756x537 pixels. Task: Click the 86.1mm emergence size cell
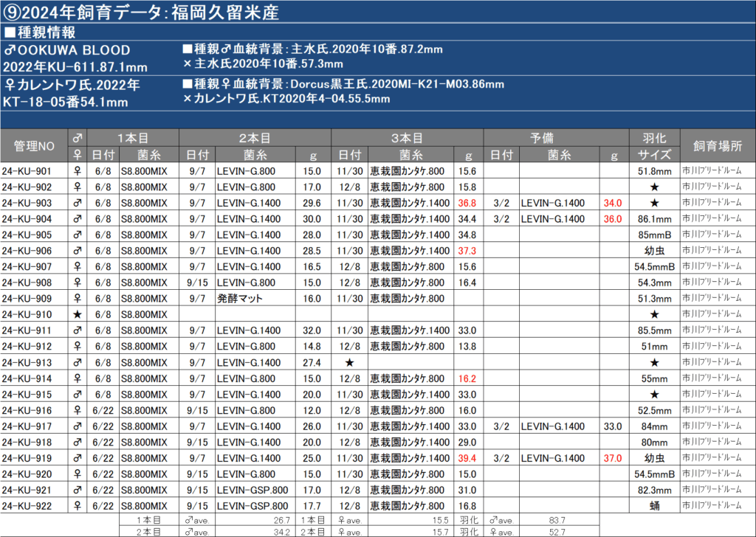point(653,219)
